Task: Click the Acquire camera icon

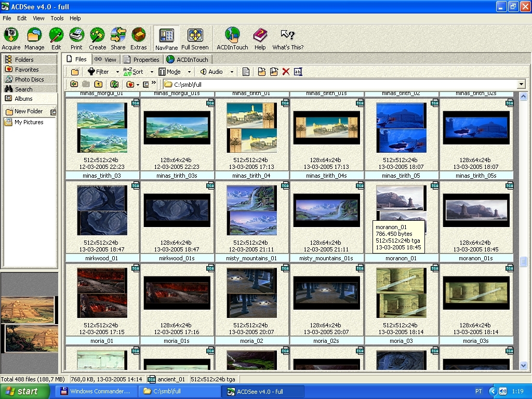Action: click(11, 35)
